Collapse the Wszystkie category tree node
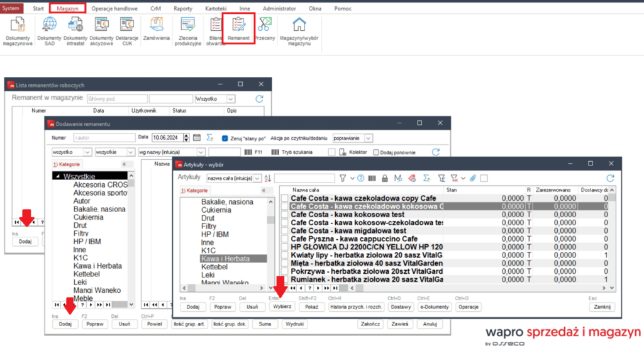The width and height of the screenshot is (644, 350). 57,176
